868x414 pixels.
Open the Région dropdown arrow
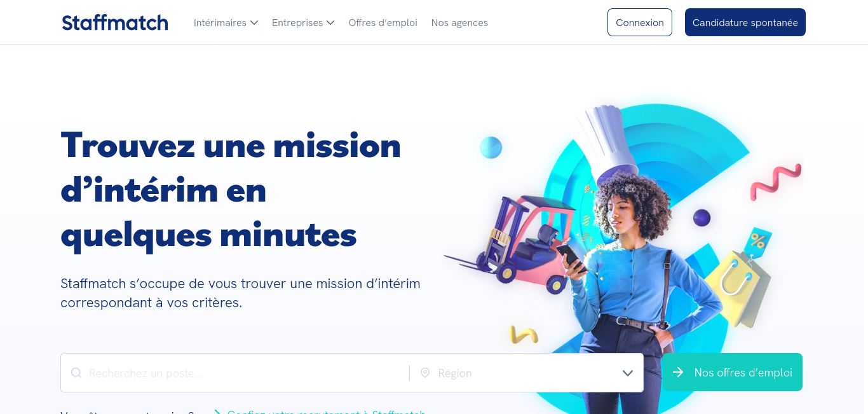628,373
